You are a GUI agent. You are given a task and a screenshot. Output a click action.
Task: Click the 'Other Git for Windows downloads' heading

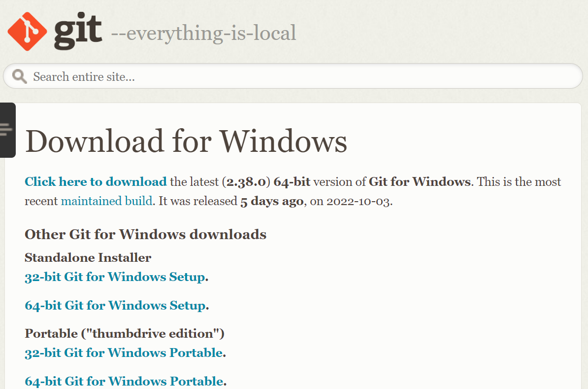(145, 234)
